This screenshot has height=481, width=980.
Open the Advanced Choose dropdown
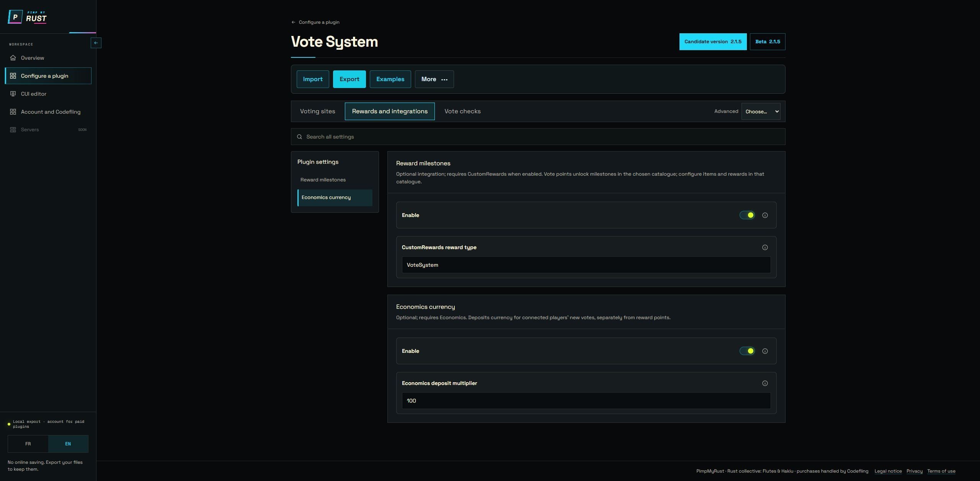pos(761,111)
